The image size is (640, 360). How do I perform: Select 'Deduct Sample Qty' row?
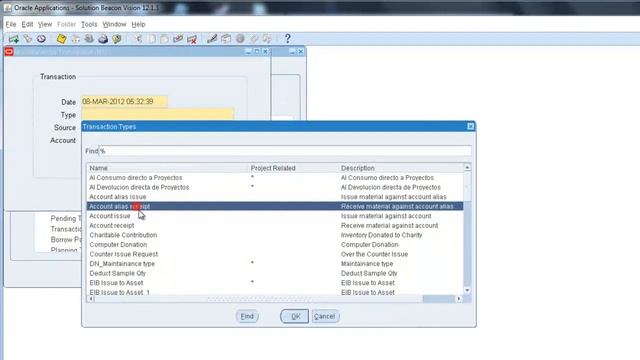pos(275,273)
